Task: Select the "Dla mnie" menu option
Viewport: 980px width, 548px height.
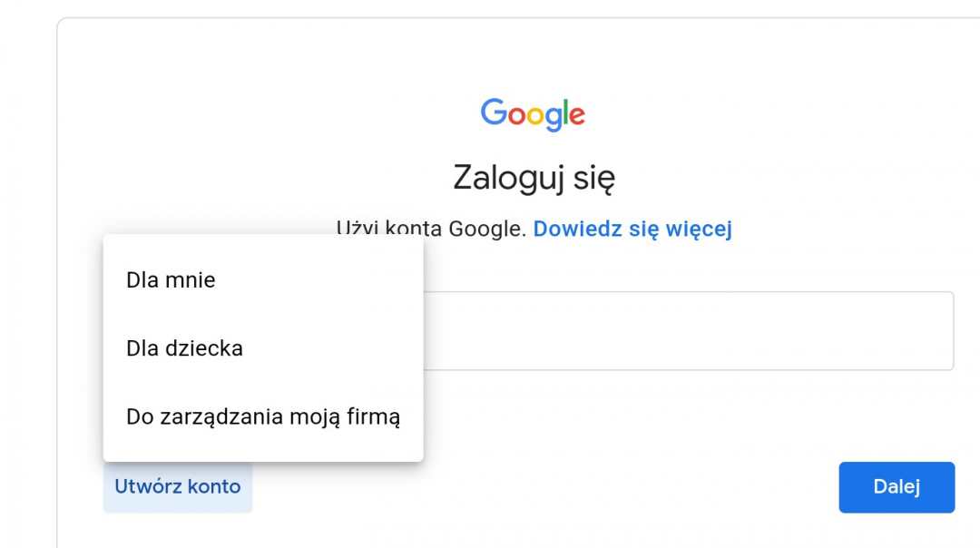Action: click(x=171, y=280)
